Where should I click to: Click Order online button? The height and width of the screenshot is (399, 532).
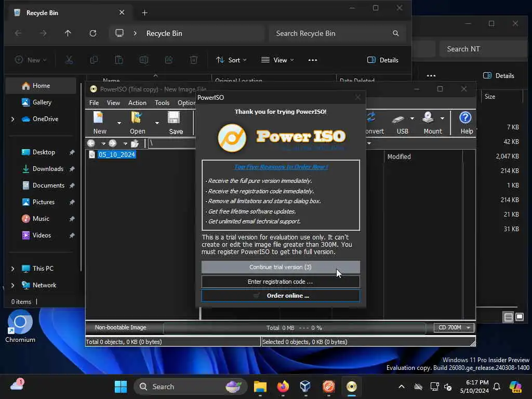tap(281, 296)
